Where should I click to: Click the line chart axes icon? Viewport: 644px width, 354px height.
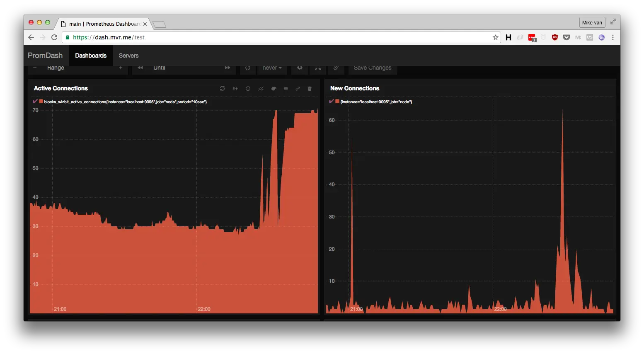pos(261,88)
